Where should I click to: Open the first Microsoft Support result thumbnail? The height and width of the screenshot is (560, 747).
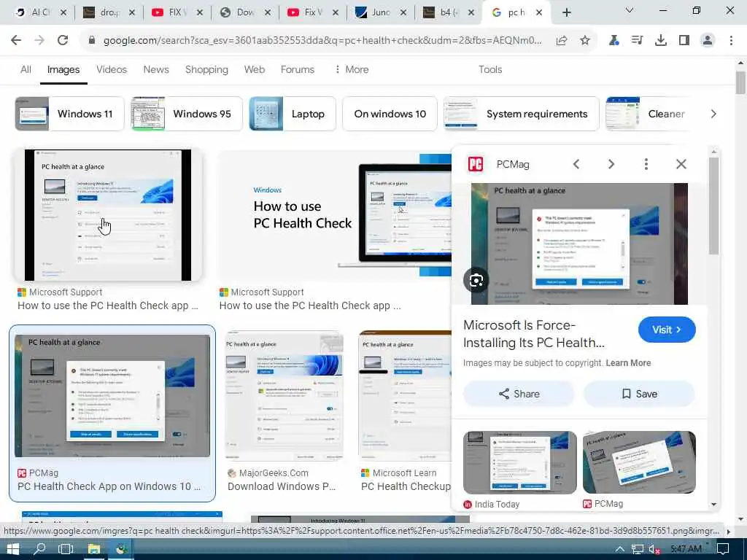click(x=108, y=215)
